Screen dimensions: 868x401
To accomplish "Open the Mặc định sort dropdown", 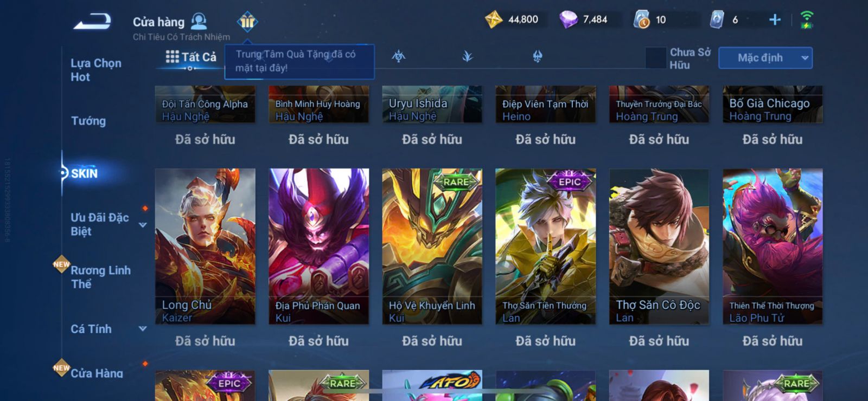I will (765, 58).
